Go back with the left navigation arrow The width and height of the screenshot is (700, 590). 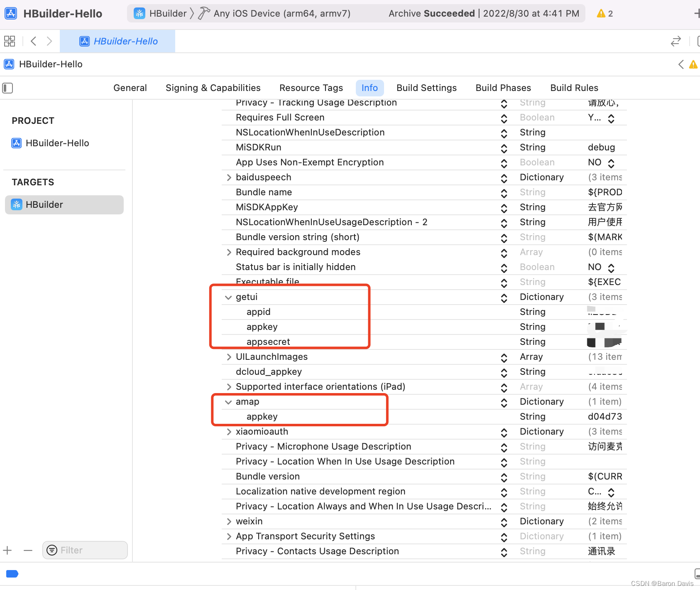tap(34, 41)
